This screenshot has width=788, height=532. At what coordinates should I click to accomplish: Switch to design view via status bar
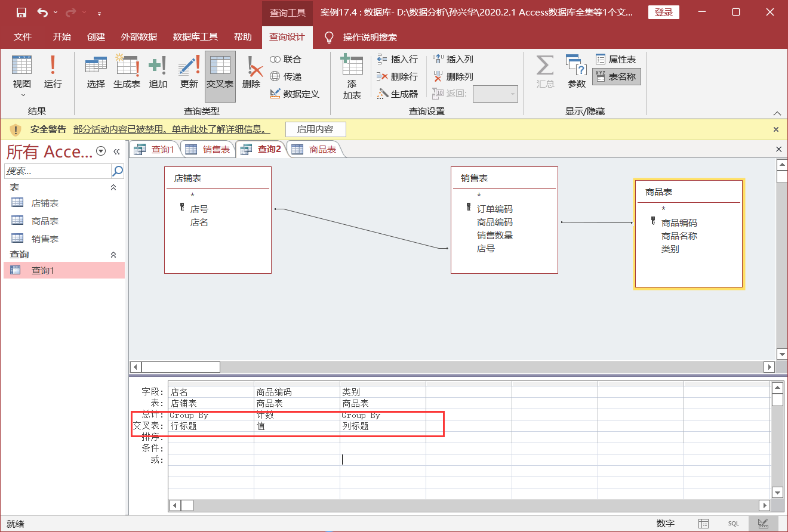[763, 524]
